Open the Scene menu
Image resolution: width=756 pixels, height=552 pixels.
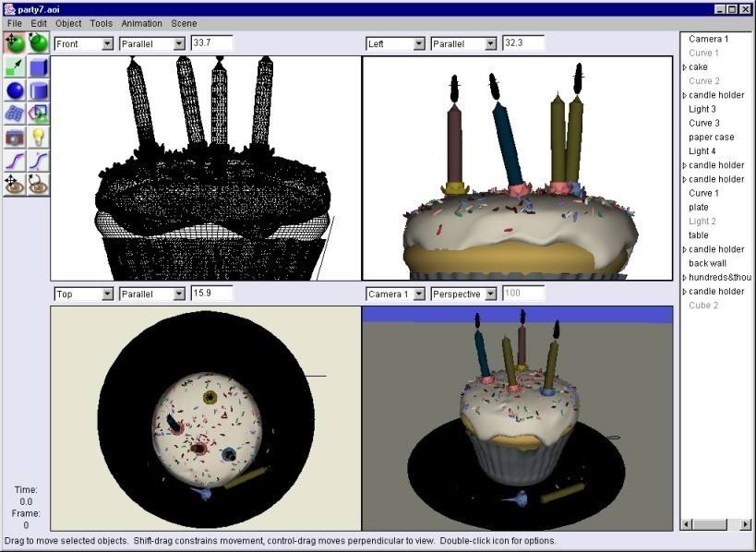pos(184,23)
